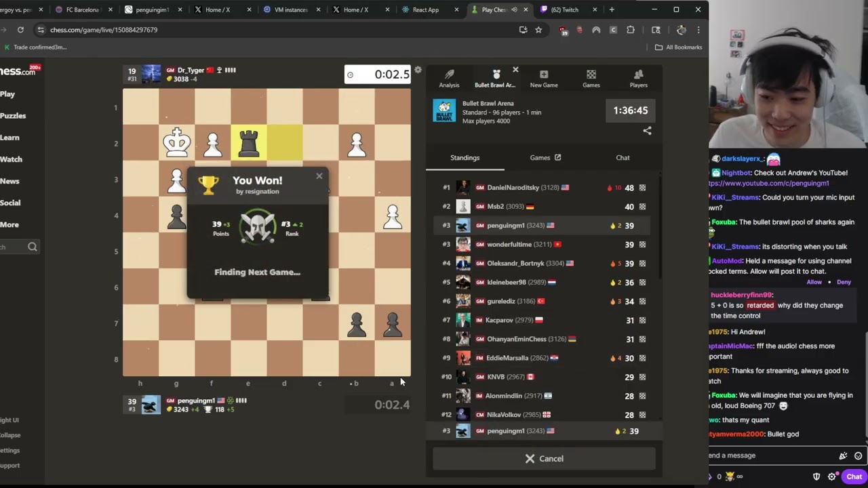The width and height of the screenshot is (868, 488).
Task: Click the black rook on e2
Action: [249, 143]
